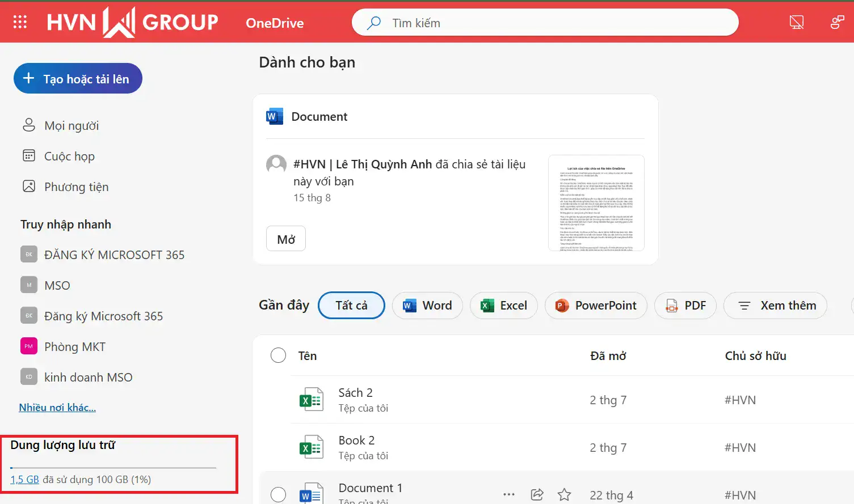Open the Xem thêm filter dropdown
The width and height of the screenshot is (854, 504).
775,306
